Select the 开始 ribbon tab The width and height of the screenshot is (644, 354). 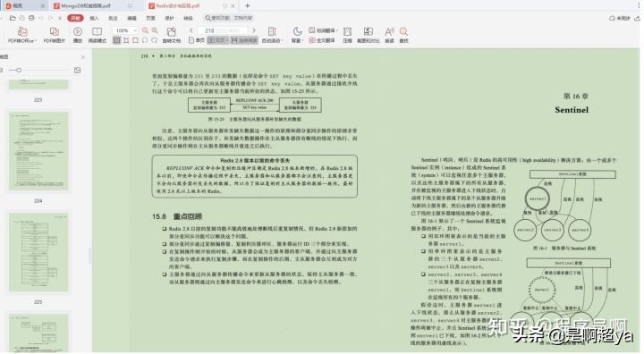click(x=75, y=18)
